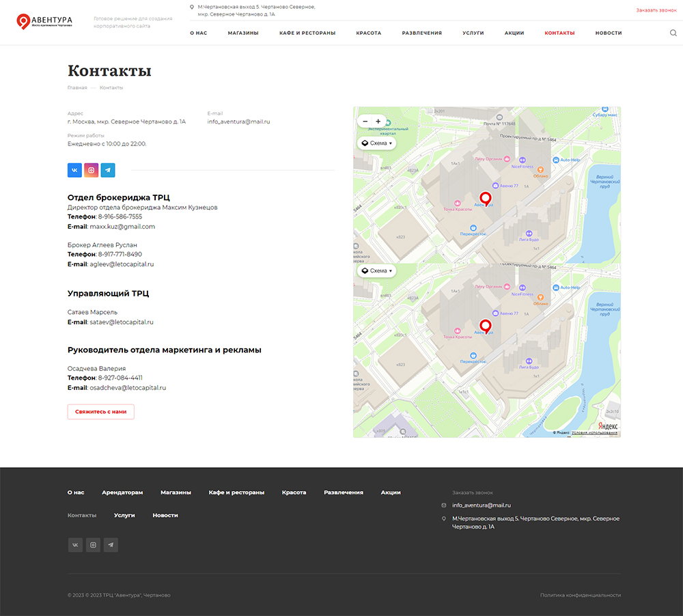Open the АКЦИИ menu item in the header

click(514, 33)
